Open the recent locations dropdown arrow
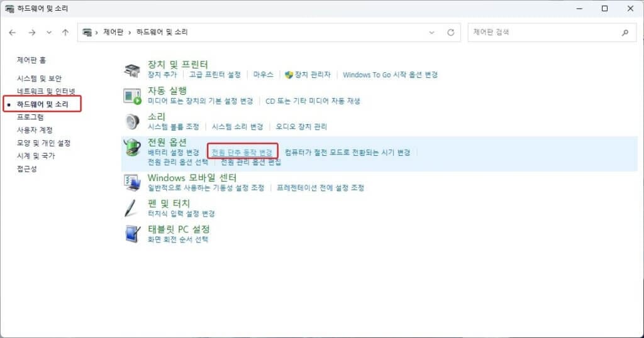644x338 pixels. tap(49, 33)
